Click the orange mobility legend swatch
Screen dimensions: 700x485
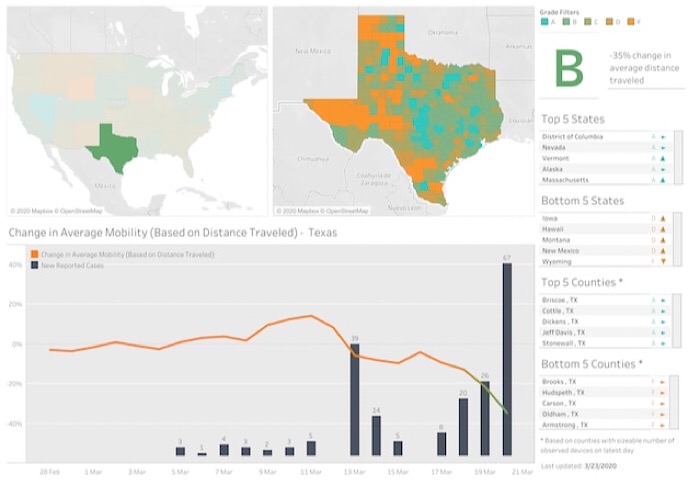coord(35,255)
